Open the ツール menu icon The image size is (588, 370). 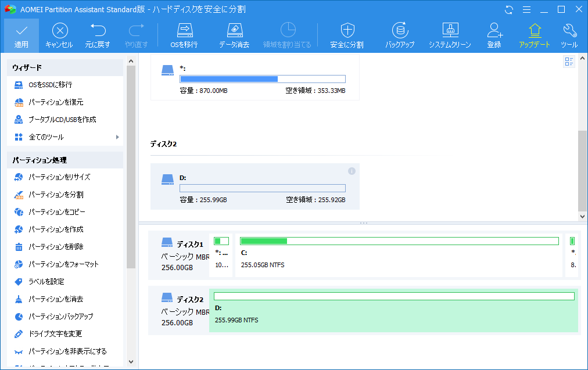point(569,35)
